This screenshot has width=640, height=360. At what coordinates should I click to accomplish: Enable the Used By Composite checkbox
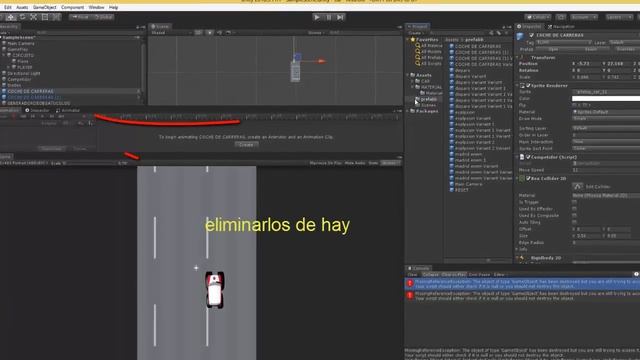[x=575, y=215]
